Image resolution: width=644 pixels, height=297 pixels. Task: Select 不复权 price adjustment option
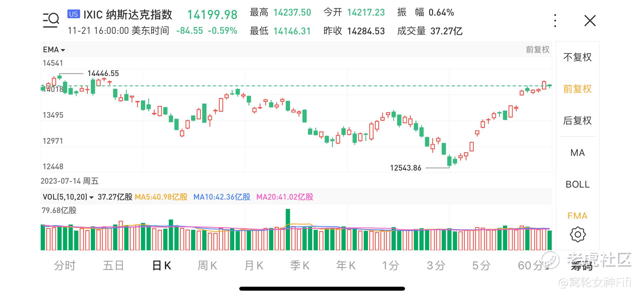tap(577, 57)
